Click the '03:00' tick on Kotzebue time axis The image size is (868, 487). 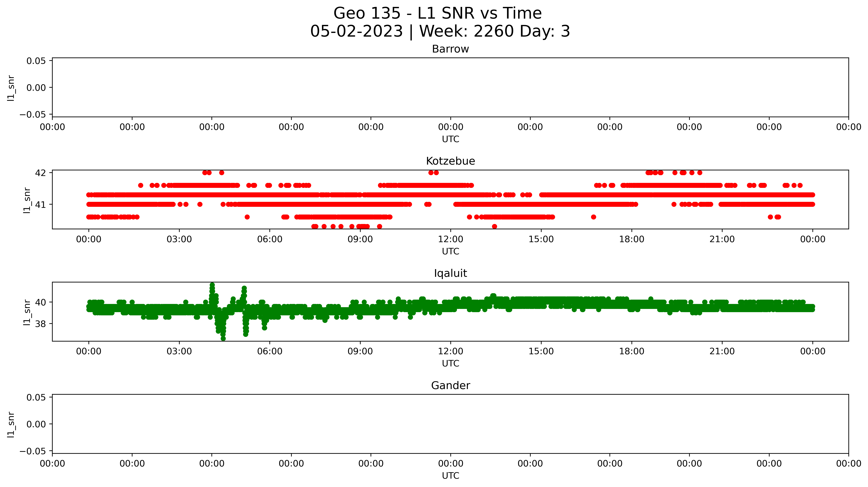179,240
